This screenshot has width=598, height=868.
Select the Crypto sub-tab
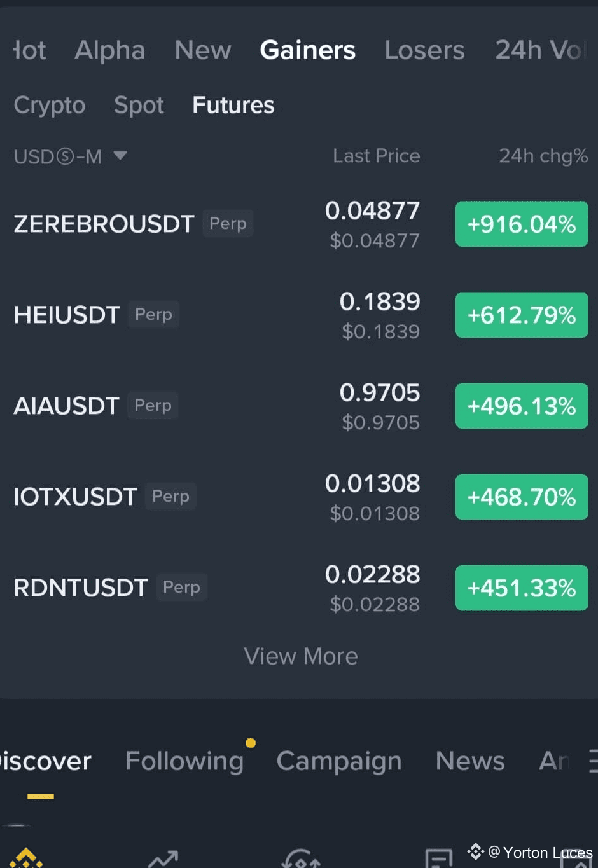click(50, 105)
